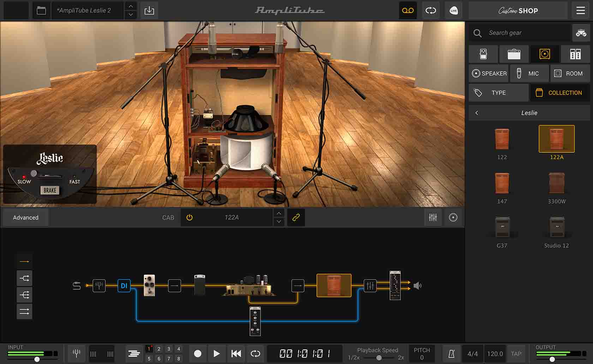
Task: Toggle the cab link chain button
Action: (x=296, y=217)
